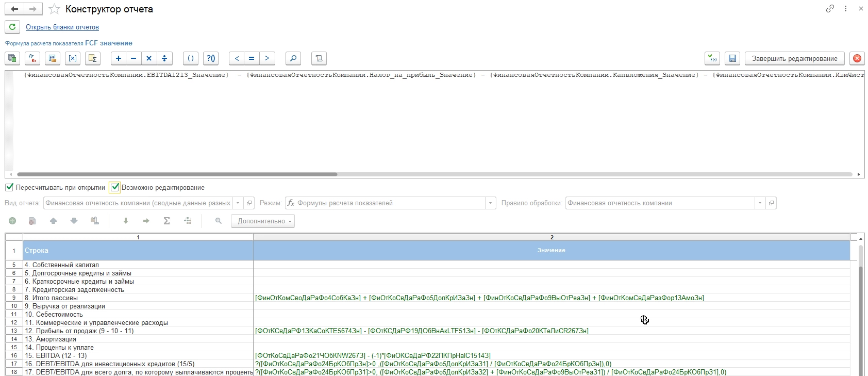Click the green refresh button
The image size is (868, 376).
tap(12, 27)
